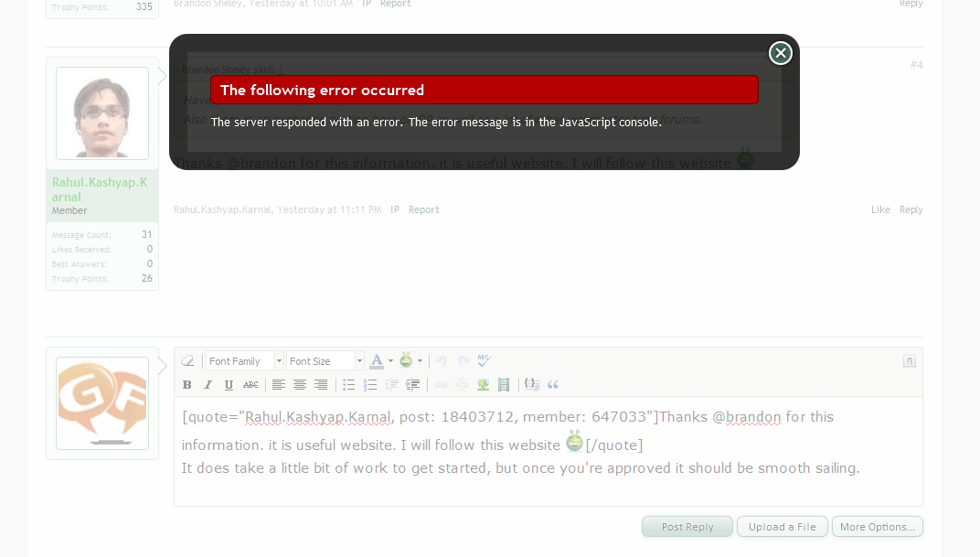This screenshot has width=980, height=557.
Task: Open the Font Family dropdown
Action: click(245, 360)
